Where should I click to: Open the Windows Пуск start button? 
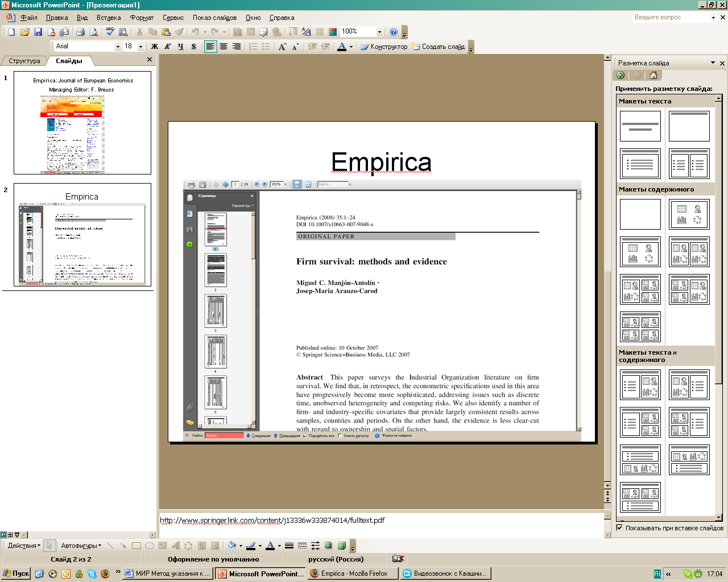pyautogui.click(x=16, y=573)
